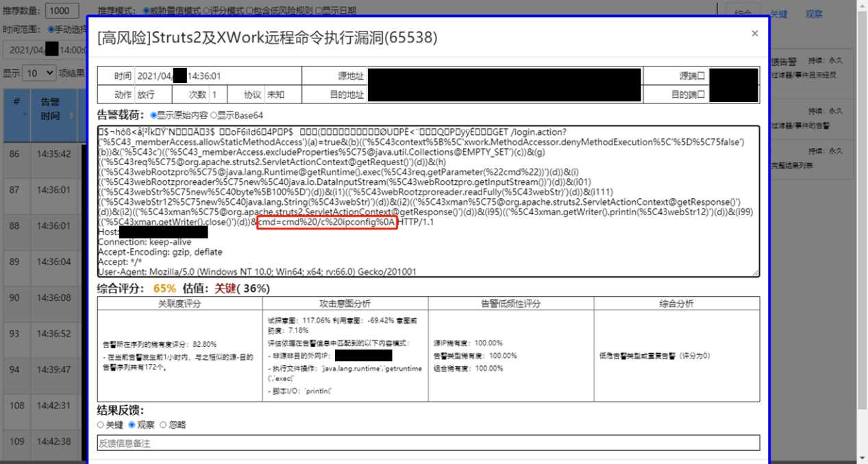
Task: Click the page scrollbar up arrow
Action: click(862, 5)
